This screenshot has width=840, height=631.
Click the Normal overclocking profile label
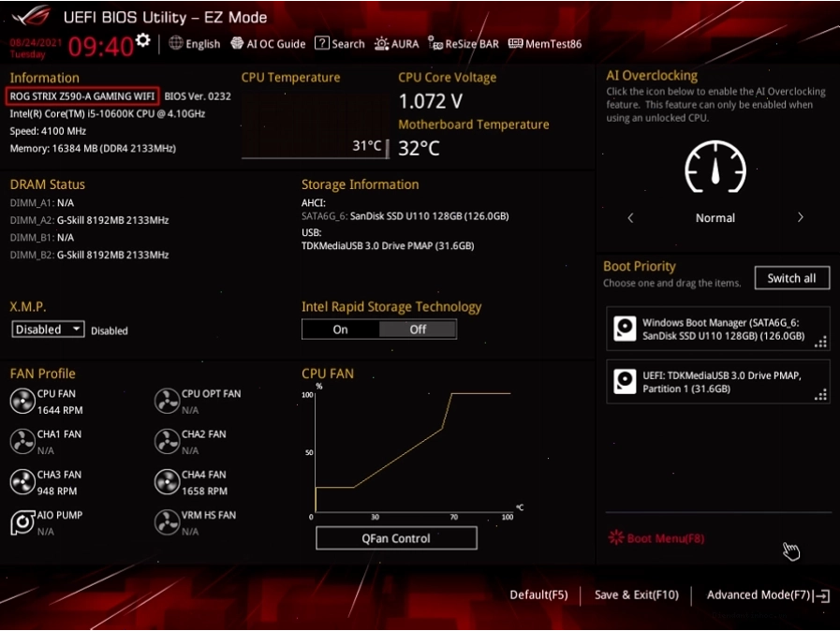[x=715, y=218]
